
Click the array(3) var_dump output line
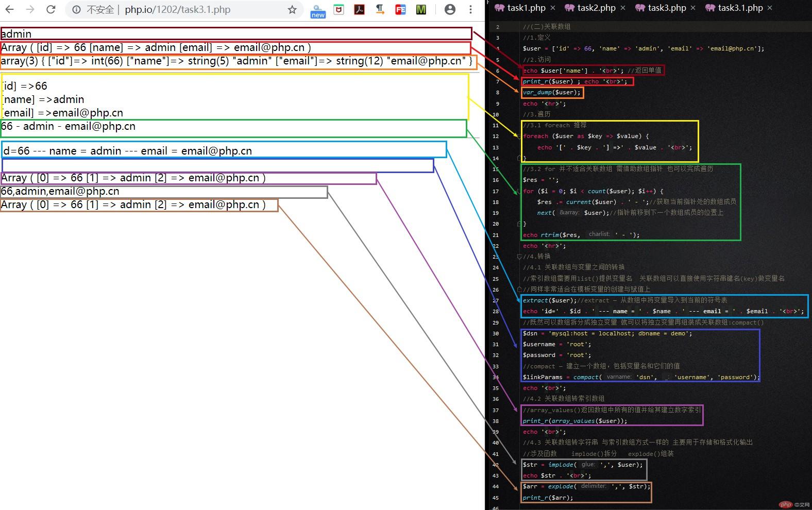(x=236, y=61)
